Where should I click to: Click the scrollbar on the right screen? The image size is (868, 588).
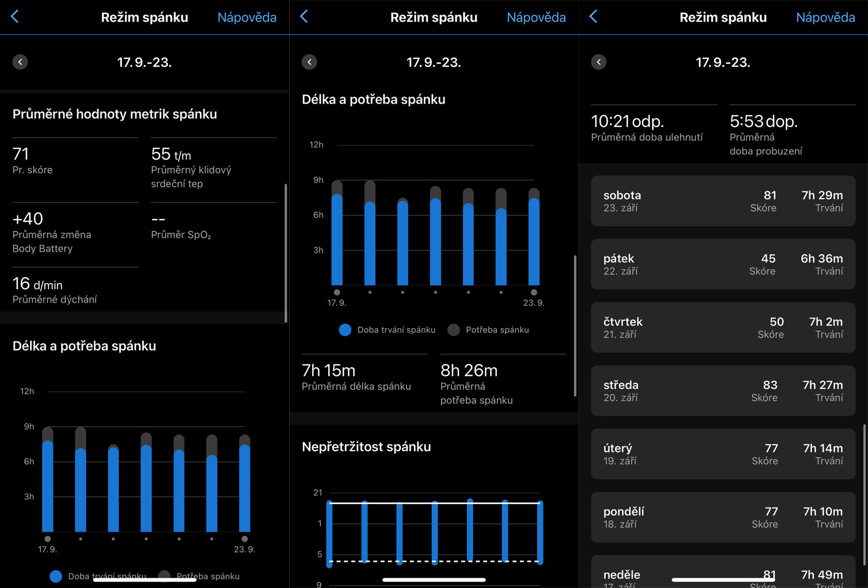coord(864,494)
